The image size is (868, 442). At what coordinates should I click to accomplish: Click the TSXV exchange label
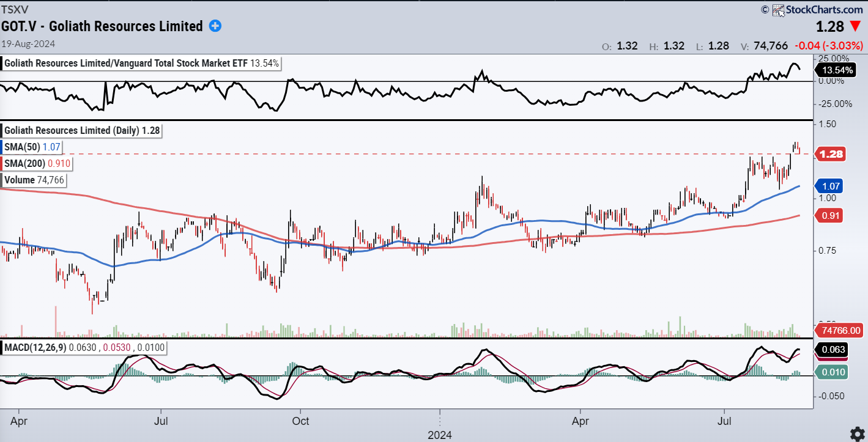point(14,9)
